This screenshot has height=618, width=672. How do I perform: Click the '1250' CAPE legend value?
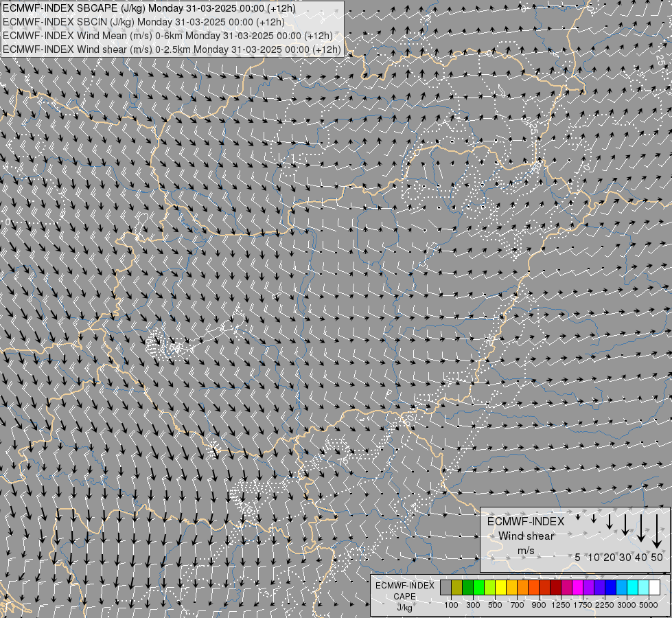click(x=561, y=605)
